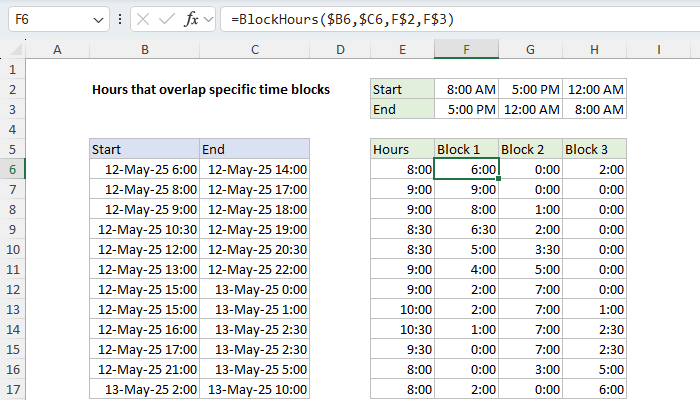
Task: Select column C header
Action: [254, 49]
